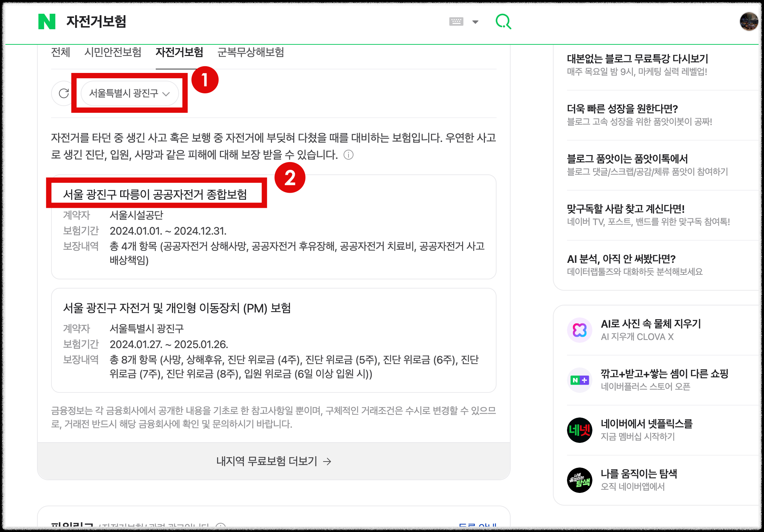Screen dimensions: 764x532
Task: Click 총 4개 항목 coverage details text
Action: [297, 253]
